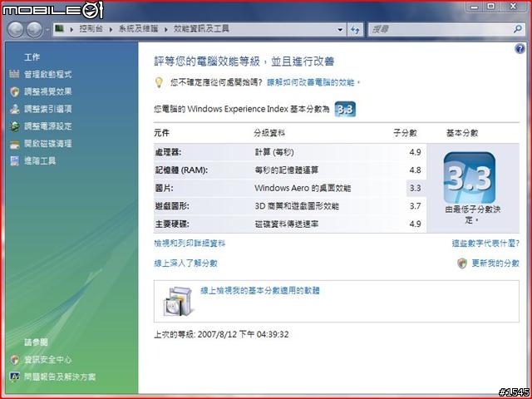Viewport: 532px width, 399px height.
Task: Open 問題報告及解決方案 link
Action: coord(60,377)
